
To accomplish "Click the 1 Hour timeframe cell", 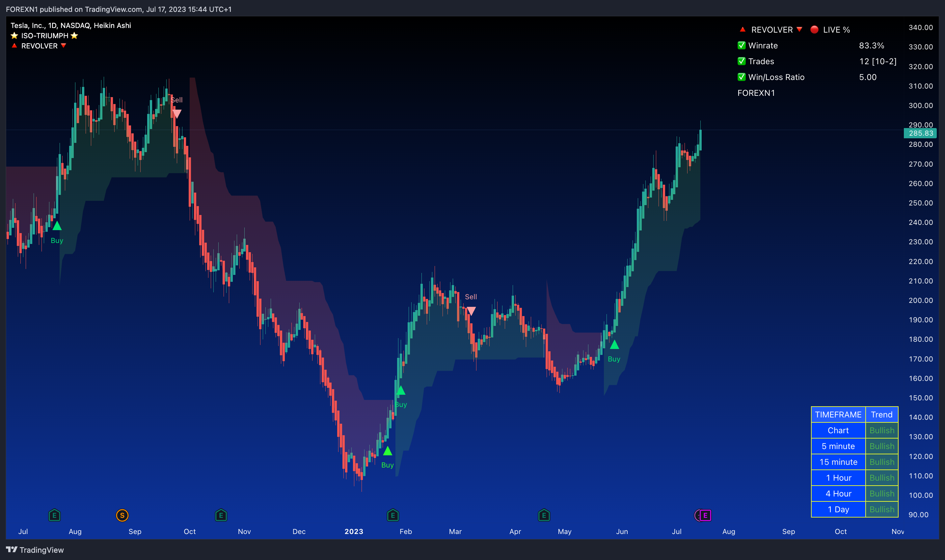I will click(838, 478).
